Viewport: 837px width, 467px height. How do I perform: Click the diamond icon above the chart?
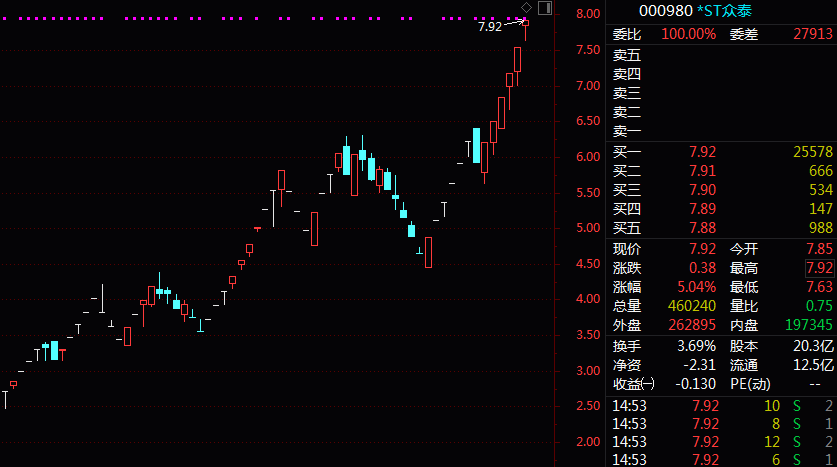point(527,8)
